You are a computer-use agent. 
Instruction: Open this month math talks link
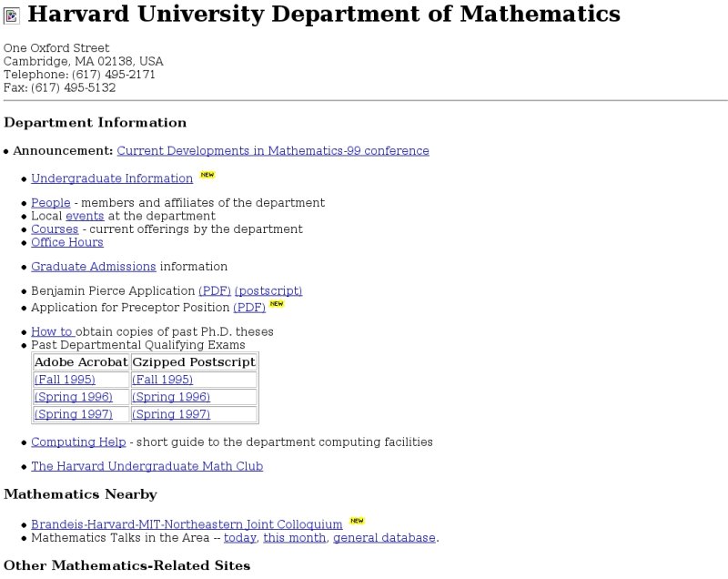click(294, 538)
